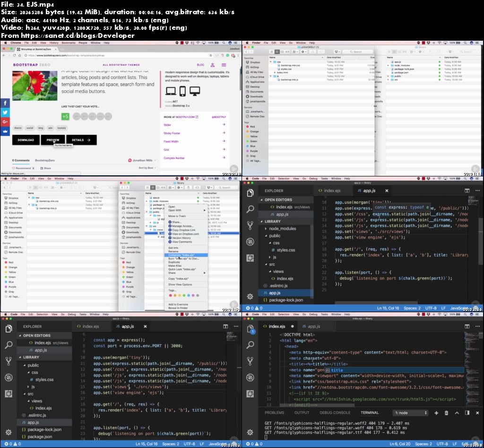Open Explorer icon with badge 1 in terminal VS Code window
Screen dimensions: 484x448
click(251, 329)
